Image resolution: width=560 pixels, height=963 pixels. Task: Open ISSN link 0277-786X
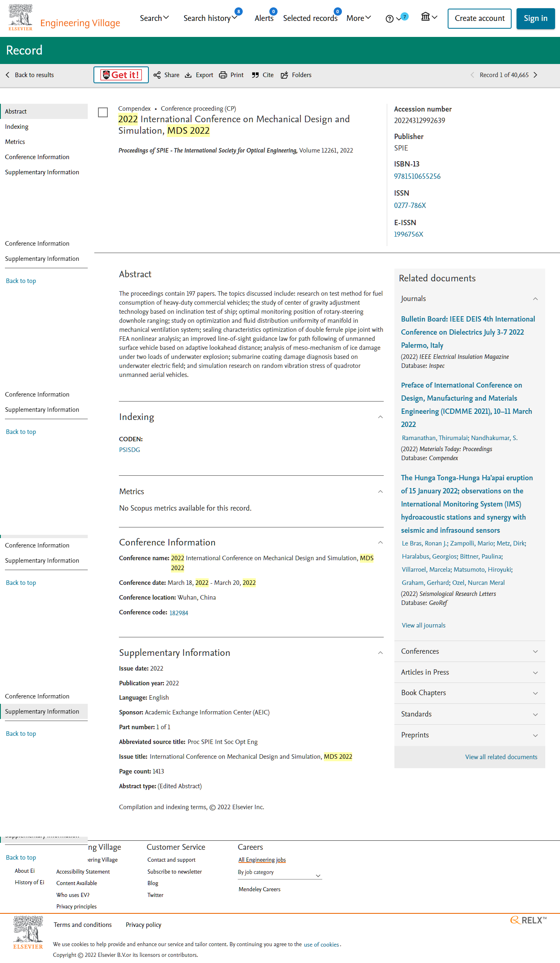(x=410, y=205)
